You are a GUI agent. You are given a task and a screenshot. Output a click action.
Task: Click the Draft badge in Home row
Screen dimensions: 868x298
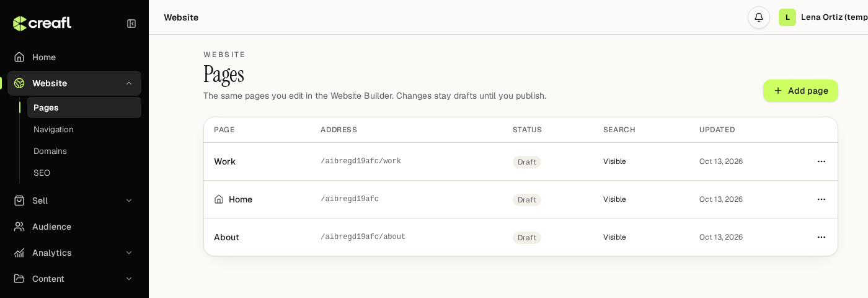527,200
